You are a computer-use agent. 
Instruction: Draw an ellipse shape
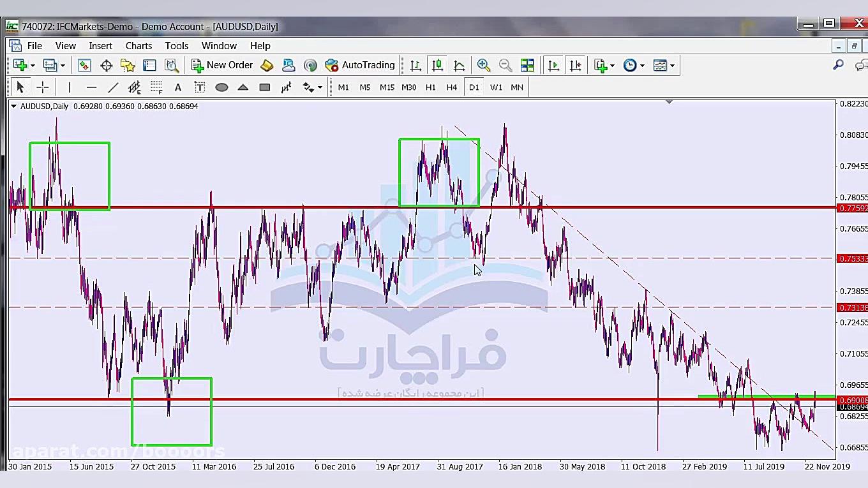tap(221, 87)
